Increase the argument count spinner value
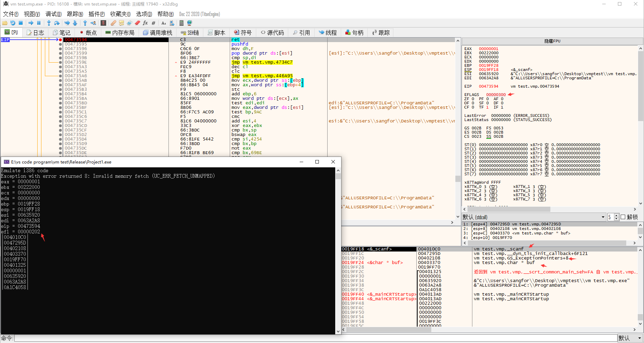Screen dimensions: 644x343 click(616, 215)
